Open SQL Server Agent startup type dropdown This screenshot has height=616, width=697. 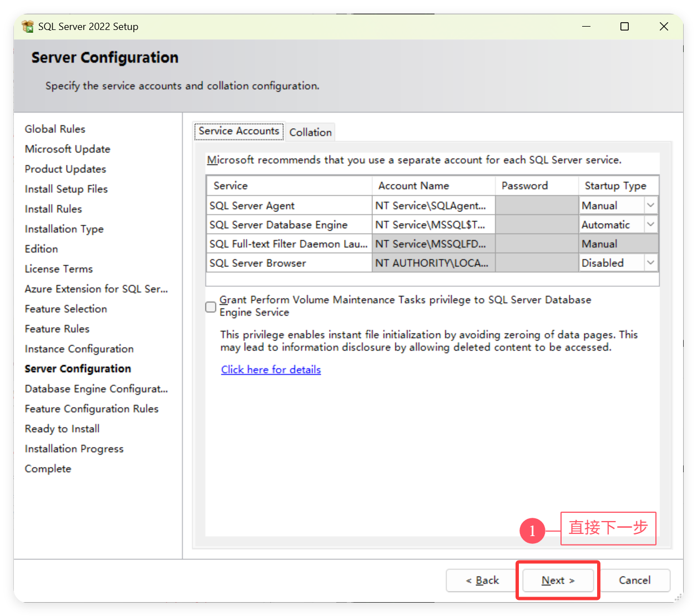pyautogui.click(x=651, y=205)
